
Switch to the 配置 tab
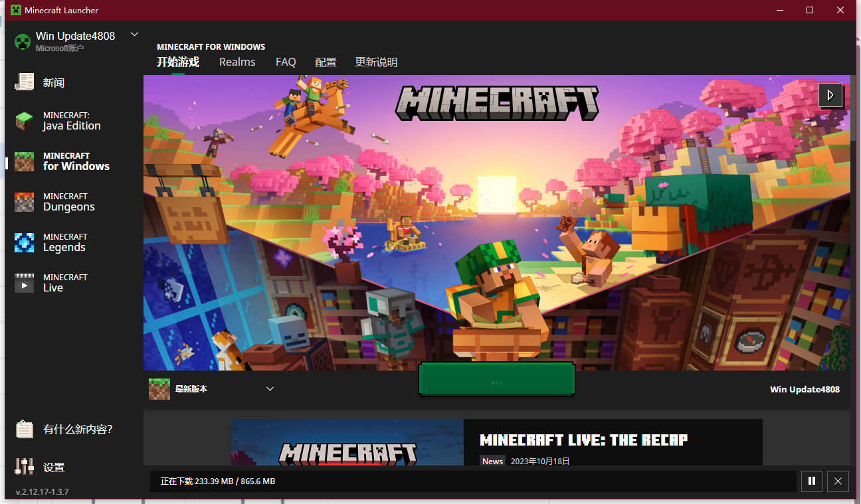(326, 62)
